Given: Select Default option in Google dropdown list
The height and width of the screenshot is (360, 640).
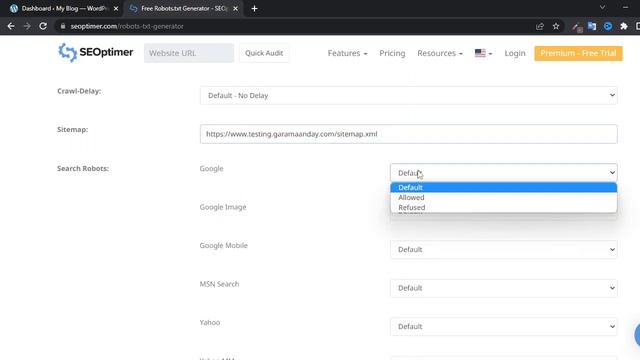Looking at the screenshot, I should pyautogui.click(x=504, y=187).
